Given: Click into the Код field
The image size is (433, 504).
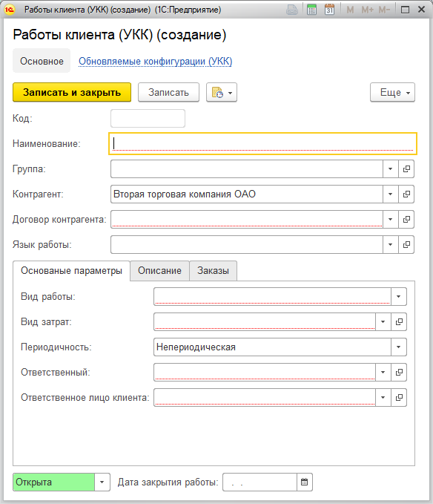Looking at the screenshot, I should tap(148, 118).
